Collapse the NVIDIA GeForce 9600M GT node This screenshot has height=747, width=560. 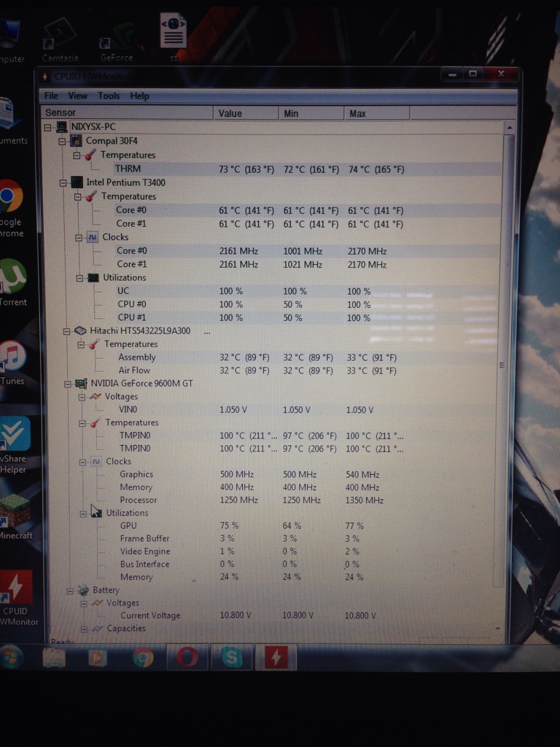coord(68,383)
